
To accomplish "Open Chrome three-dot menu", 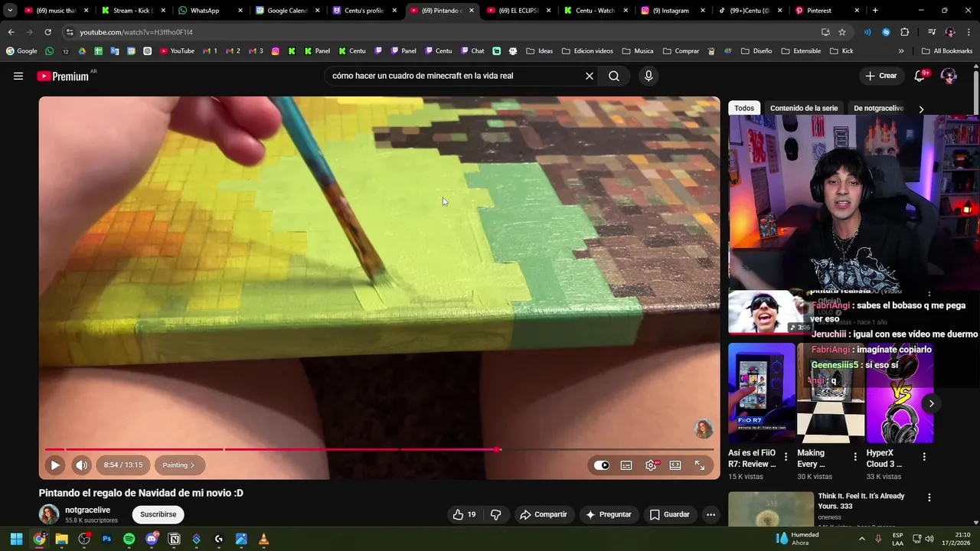I will pyautogui.click(x=969, y=32).
